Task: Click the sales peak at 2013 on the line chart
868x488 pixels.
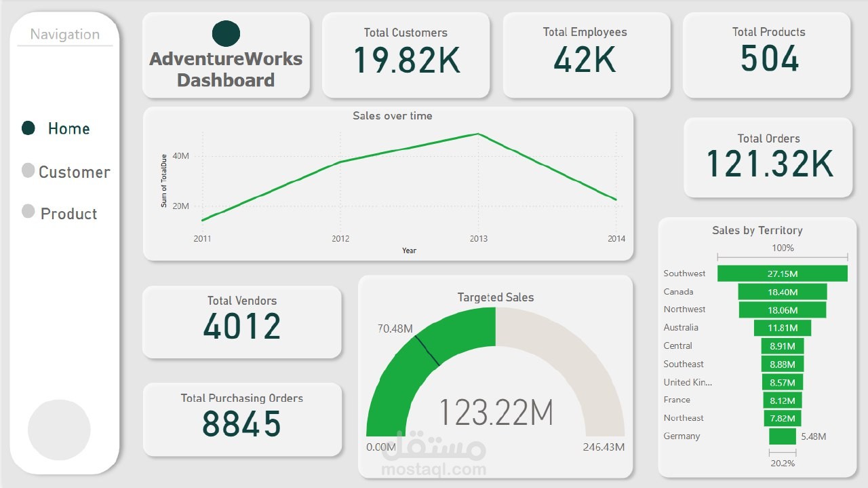Action: [479, 134]
